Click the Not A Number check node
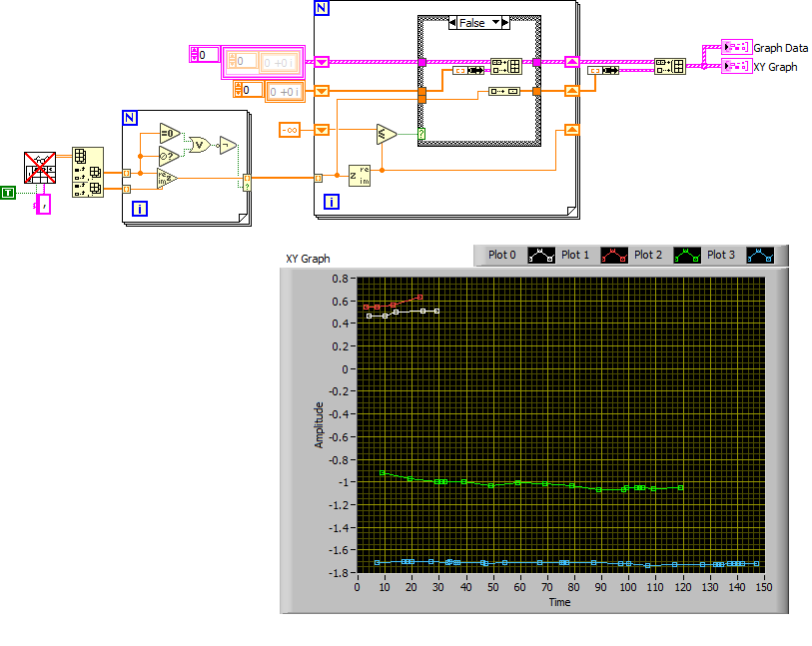 point(169,156)
